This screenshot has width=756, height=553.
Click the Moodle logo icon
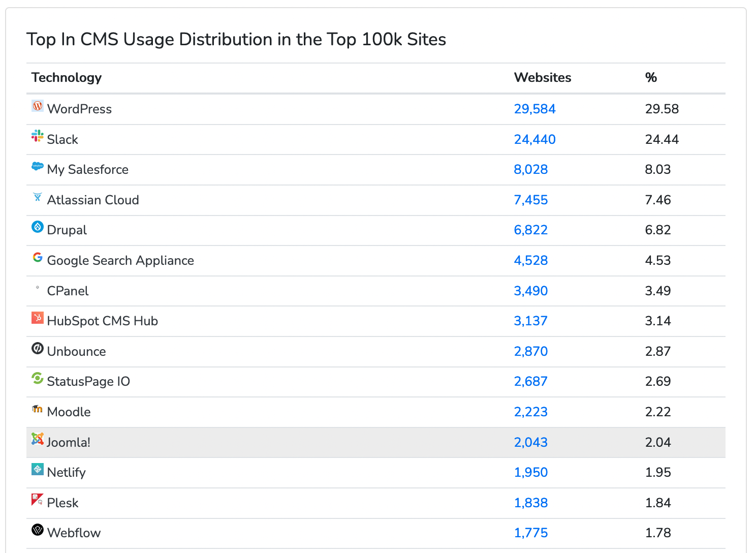pyautogui.click(x=38, y=409)
